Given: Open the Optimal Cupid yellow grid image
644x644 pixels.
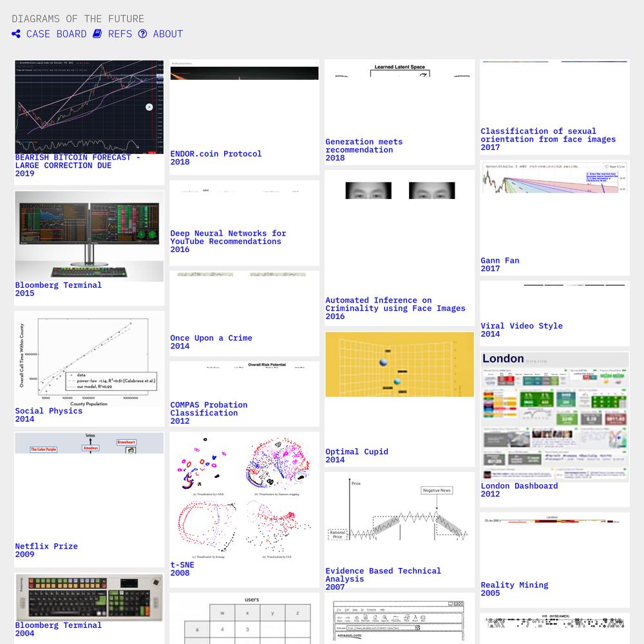Looking at the screenshot, I should point(400,365).
